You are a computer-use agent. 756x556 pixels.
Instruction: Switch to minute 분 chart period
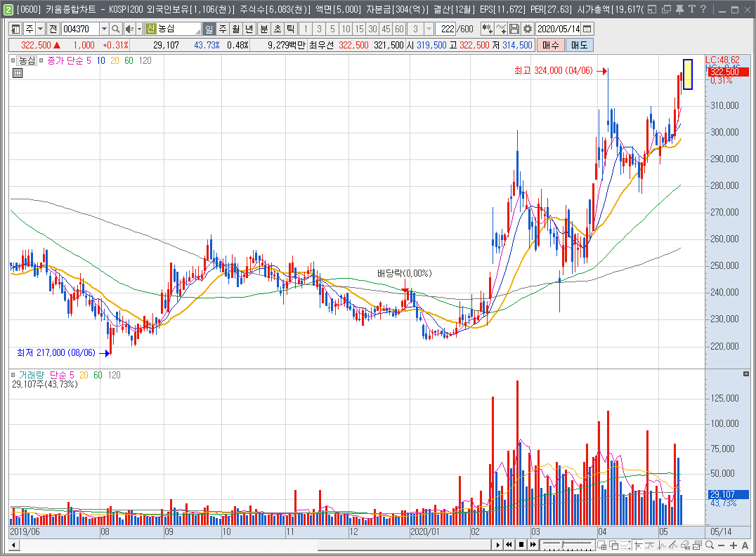point(263,29)
